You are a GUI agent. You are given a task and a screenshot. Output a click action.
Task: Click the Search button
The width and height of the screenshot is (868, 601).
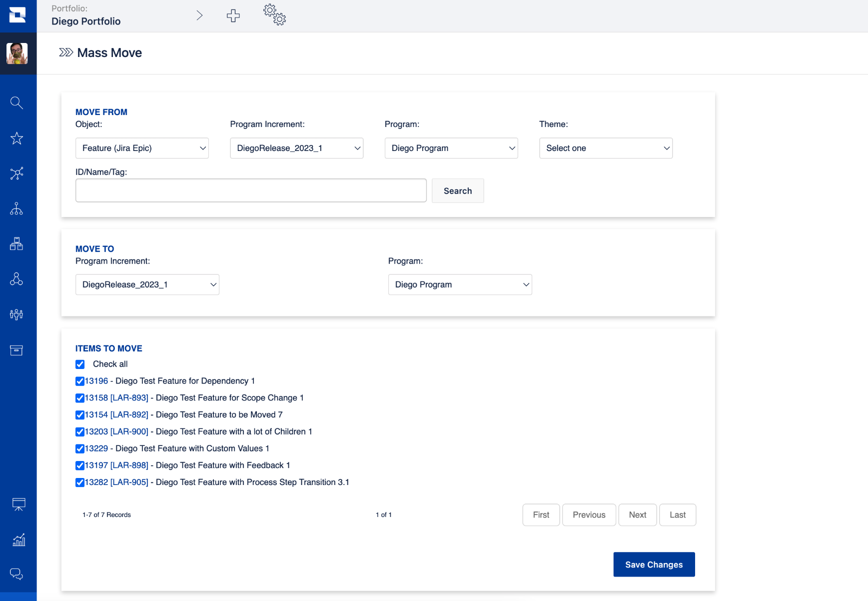point(458,190)
